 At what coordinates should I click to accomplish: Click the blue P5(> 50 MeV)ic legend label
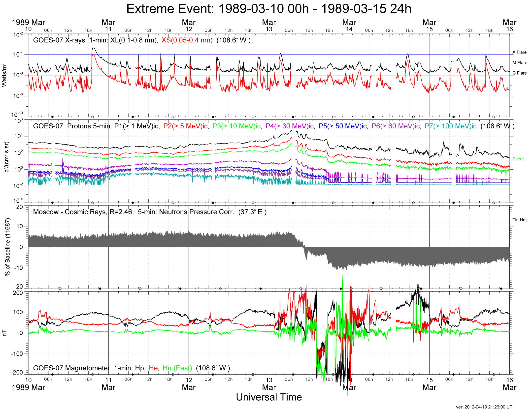click(x=342, y=126)
